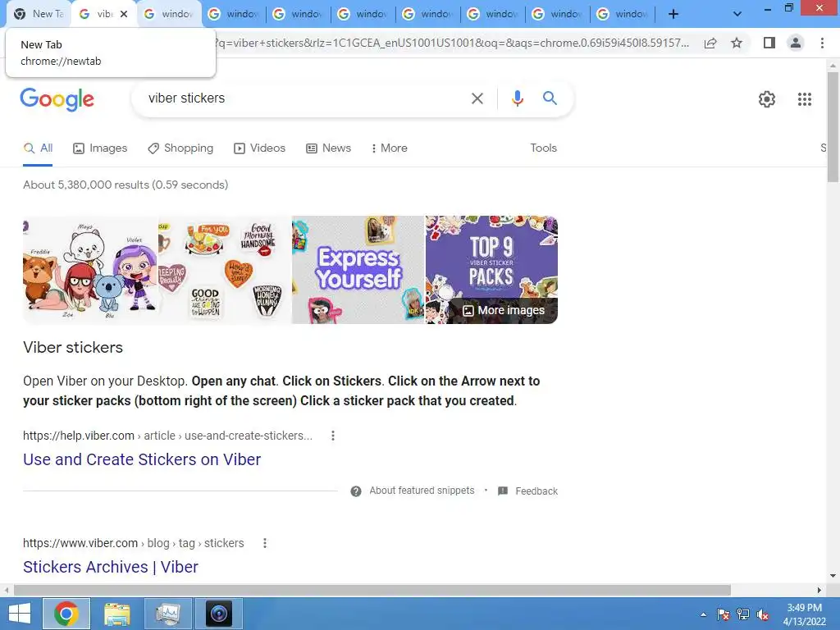The height and width of the screenshot is (630, 840).
Task: Open Chrome's three-dot menu
Action: [822, 43]
